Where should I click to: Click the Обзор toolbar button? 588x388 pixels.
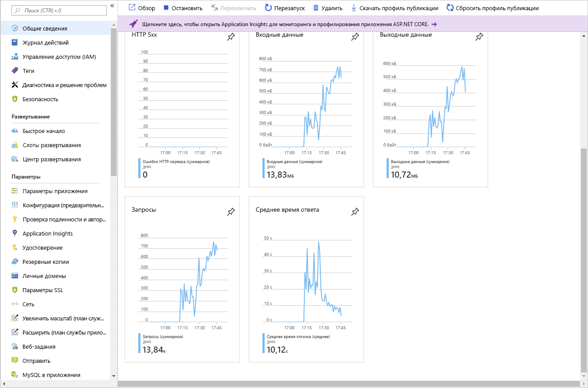142,8
